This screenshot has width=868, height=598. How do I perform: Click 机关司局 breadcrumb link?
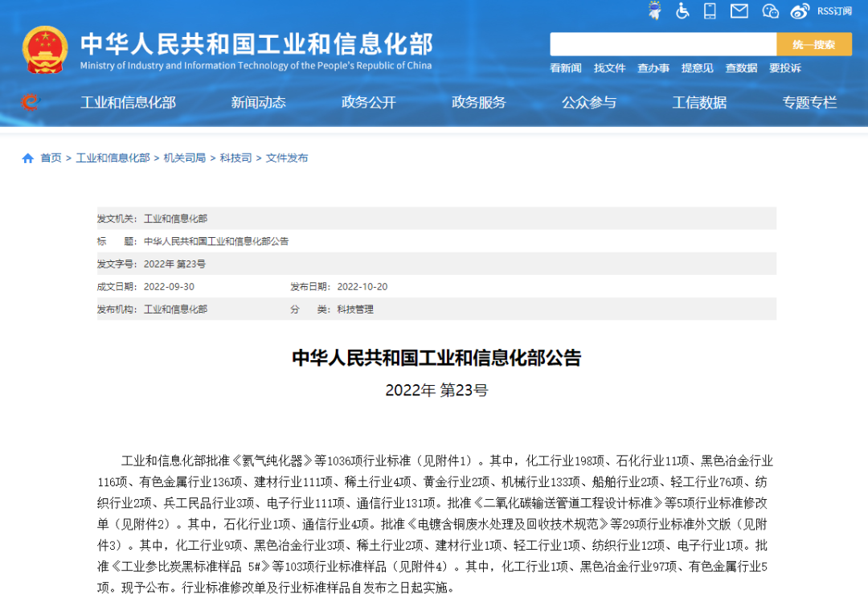click(185, 158)
